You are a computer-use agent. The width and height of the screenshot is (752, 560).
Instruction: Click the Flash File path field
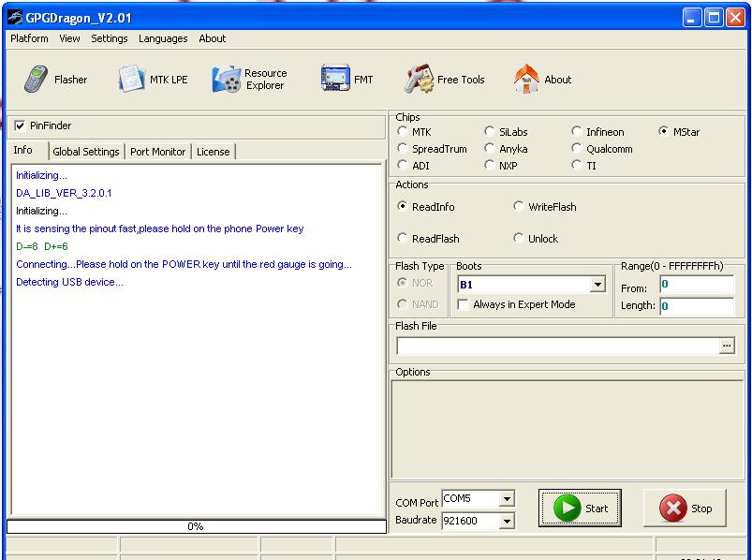tap(558, 346)
